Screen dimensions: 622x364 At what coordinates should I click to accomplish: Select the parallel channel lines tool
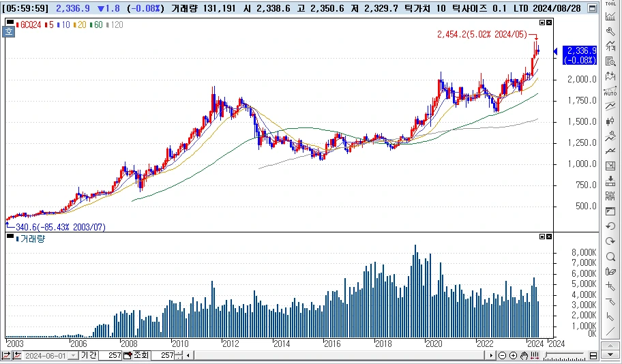click(x=610, y=106)
